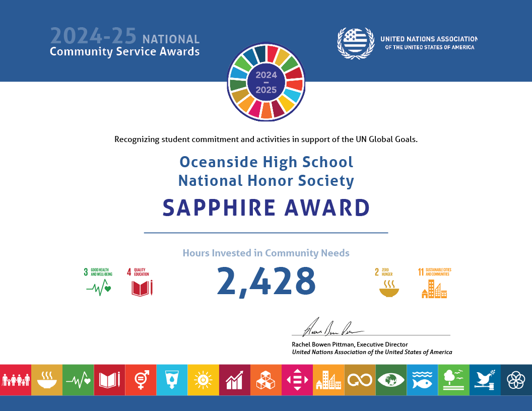Click the italic United Nations Association signature line
This screenshot has height=411, width=532.
(x=372, y=352)
